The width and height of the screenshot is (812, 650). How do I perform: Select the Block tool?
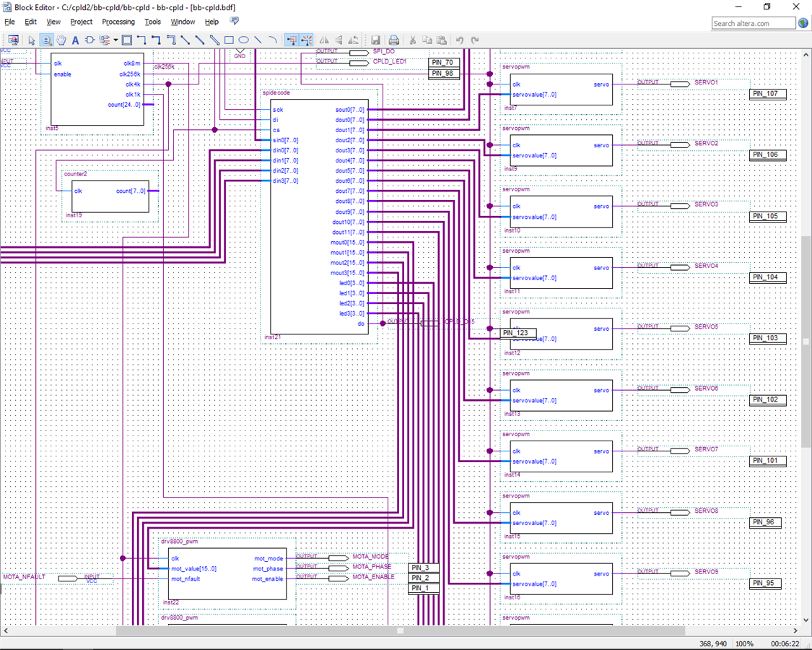[127, 40]
